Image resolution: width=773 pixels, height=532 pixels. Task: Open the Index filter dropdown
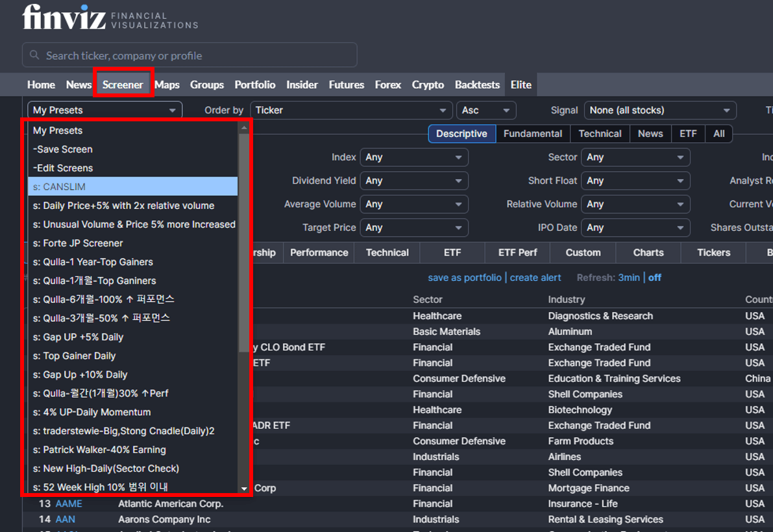(x=413, y=157)
